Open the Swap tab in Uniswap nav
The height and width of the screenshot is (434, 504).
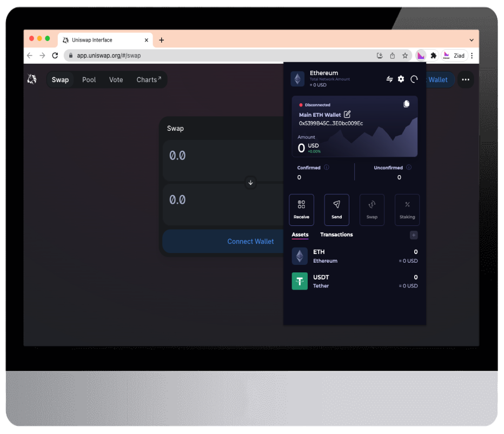(x=60, y=79)
